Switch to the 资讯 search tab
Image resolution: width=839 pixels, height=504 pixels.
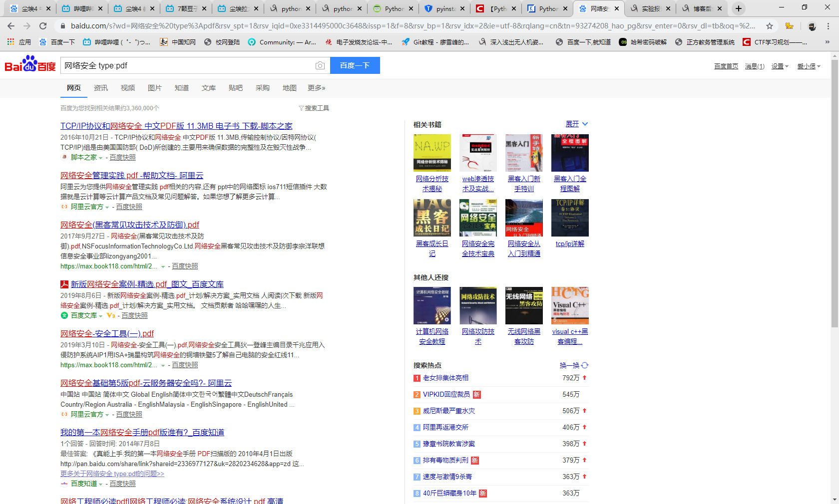[101, 88]
